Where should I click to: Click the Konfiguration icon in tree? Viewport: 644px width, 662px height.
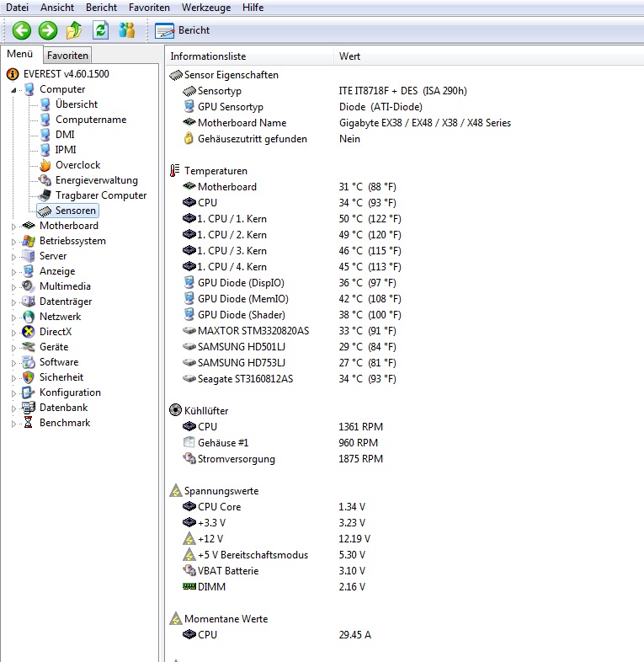[28, 392]
